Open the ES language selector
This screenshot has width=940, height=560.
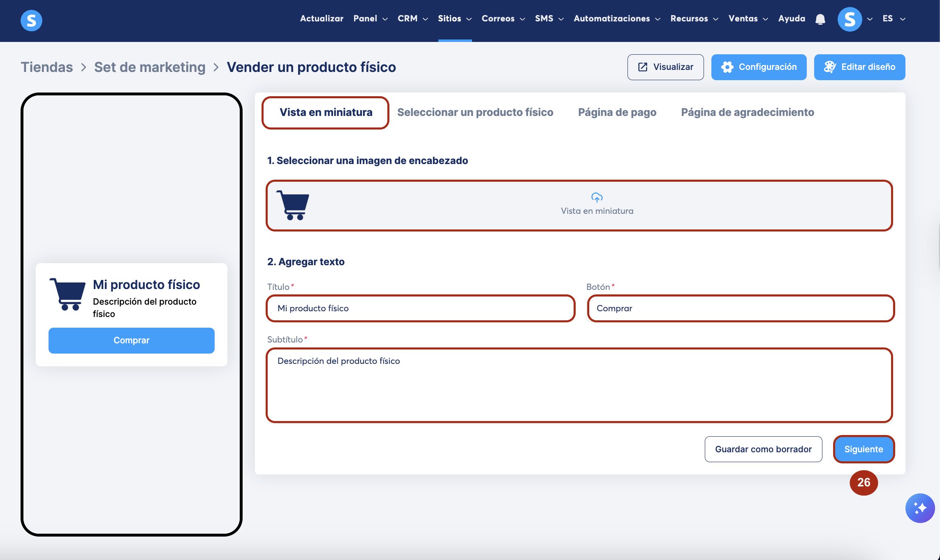894,19
